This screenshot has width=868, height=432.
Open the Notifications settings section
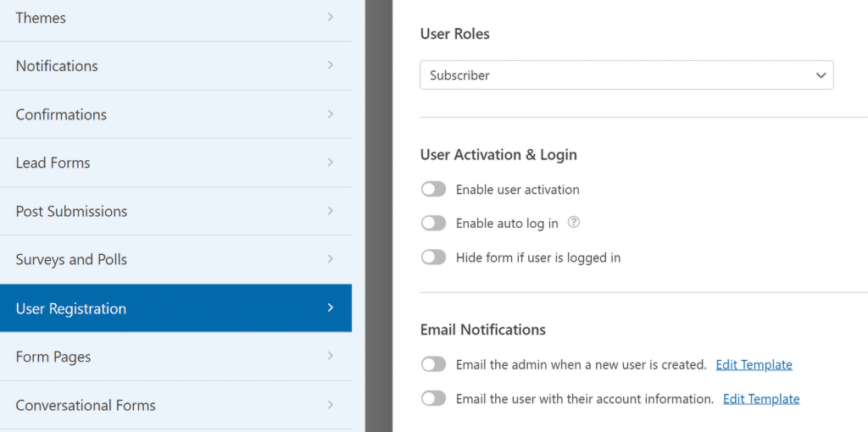click(175, 66)
